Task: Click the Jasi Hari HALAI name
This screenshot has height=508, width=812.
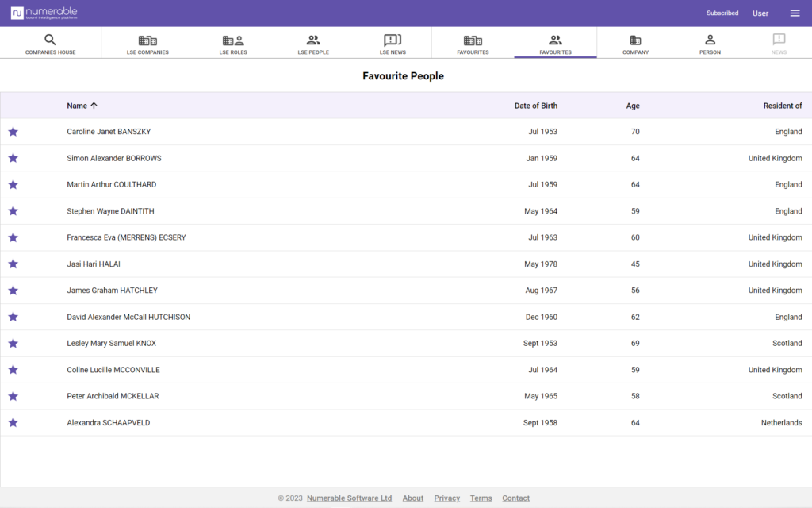Action: point(94,264)
